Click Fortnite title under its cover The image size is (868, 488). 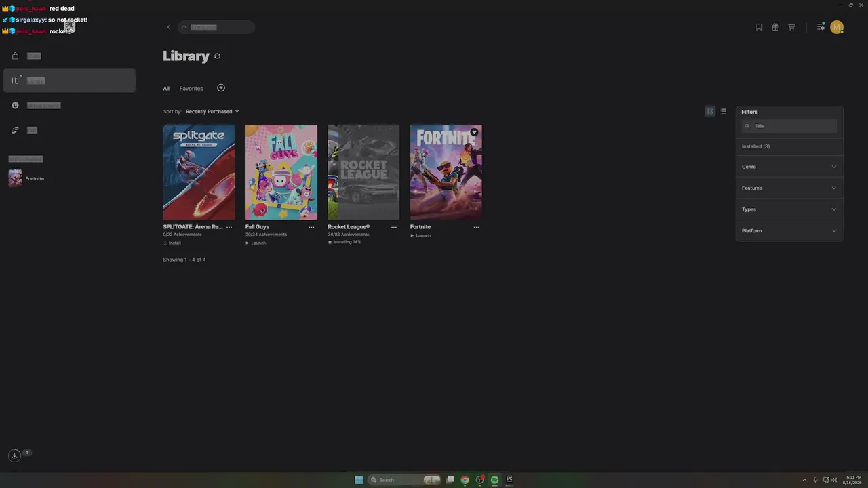point(420,227)
